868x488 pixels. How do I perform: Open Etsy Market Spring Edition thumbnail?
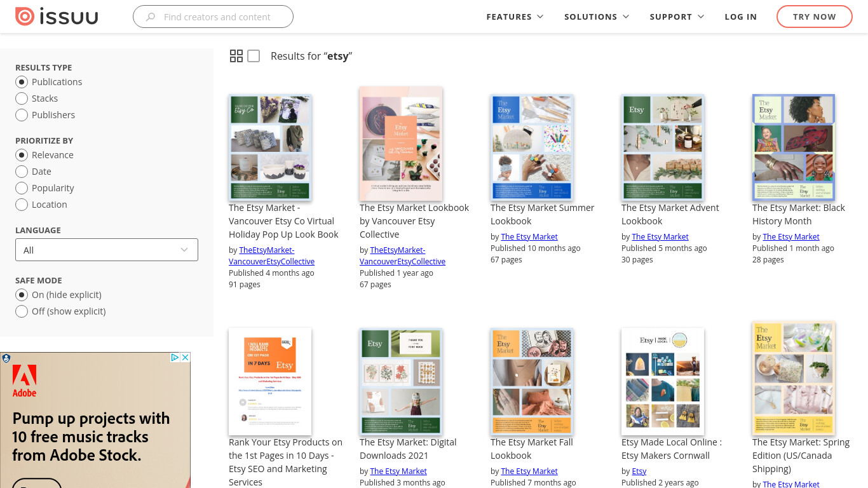click(x=794, y=379)
